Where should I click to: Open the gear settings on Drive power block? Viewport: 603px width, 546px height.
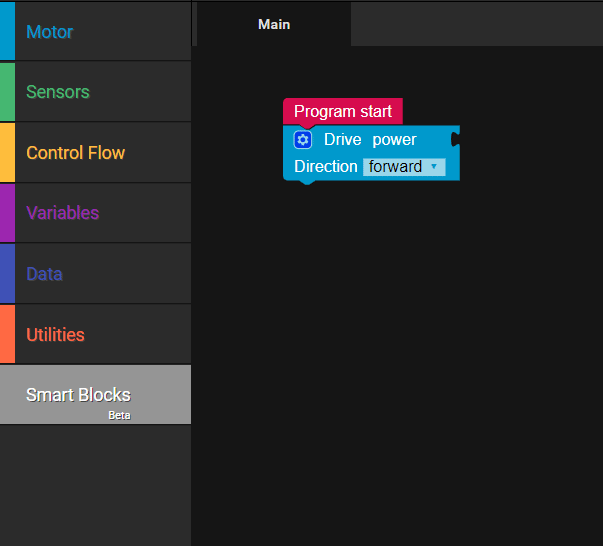(x=303, y=140)
